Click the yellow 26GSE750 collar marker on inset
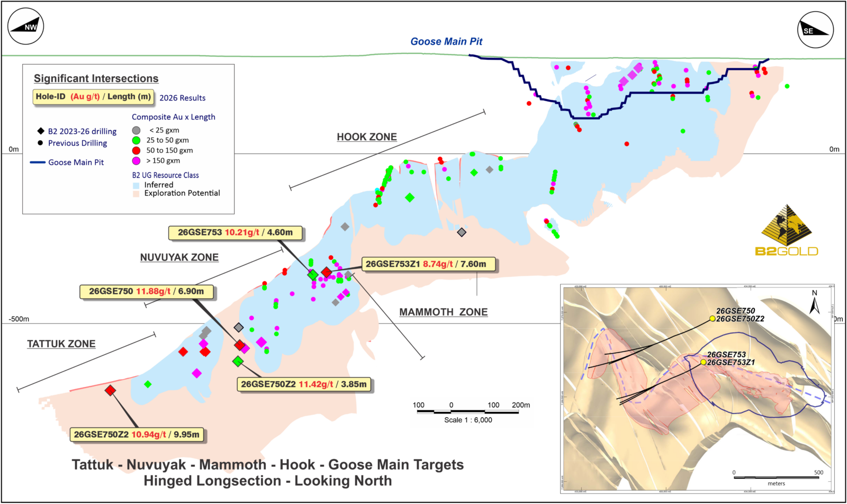The image size is (847, 504). pos(713,319)
